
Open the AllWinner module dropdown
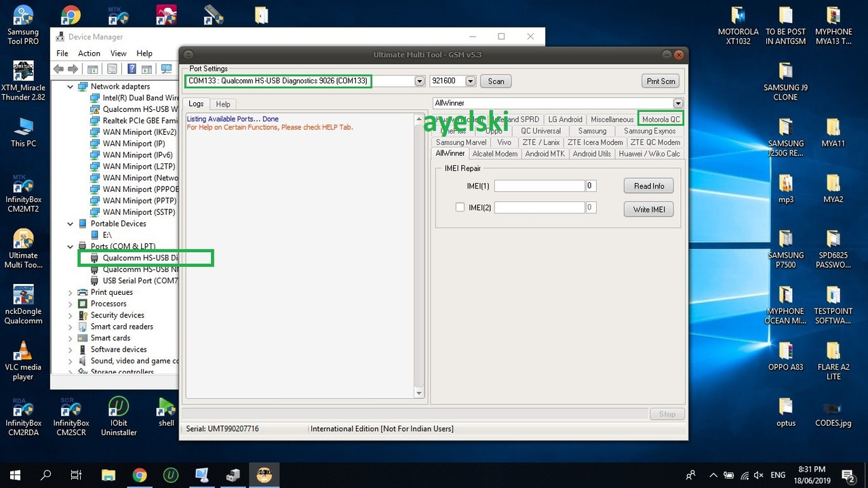point(678,103)
